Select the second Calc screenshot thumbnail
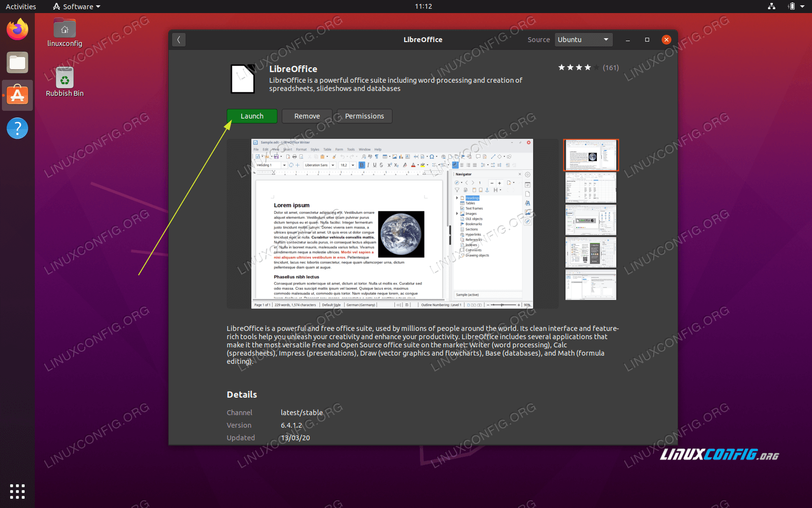 [x=591, y=187]
